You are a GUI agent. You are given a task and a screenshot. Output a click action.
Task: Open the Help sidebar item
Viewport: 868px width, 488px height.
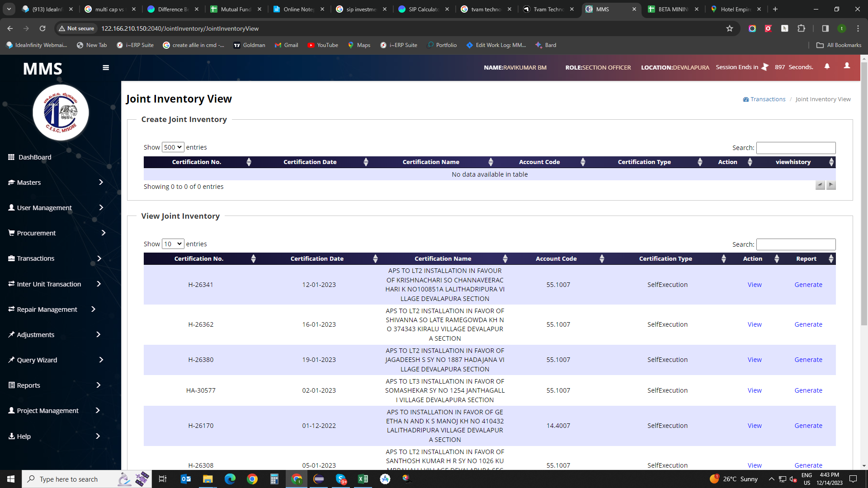[54, 436]
